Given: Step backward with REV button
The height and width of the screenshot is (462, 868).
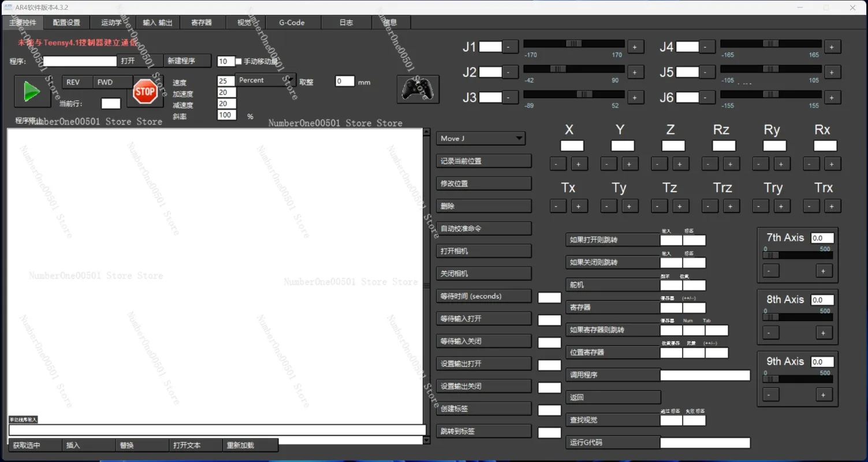Looking at the screenshot, I should (77, 82).
